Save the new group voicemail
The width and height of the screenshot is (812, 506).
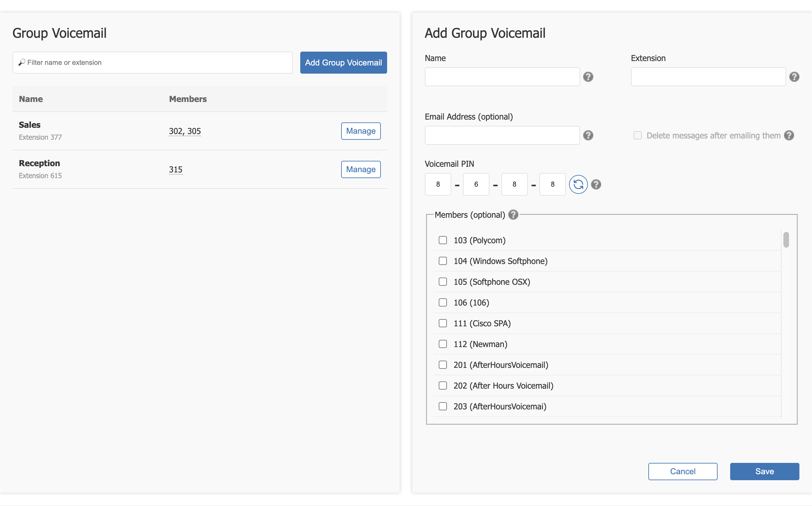(x=765, y=471)
